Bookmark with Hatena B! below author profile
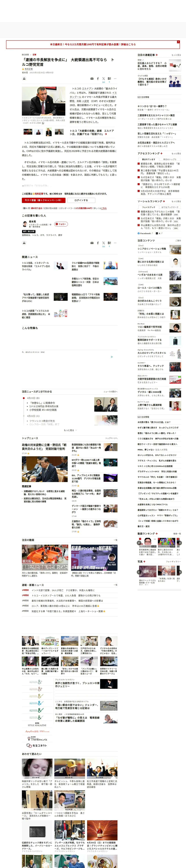The image size is (186, 868). point(109,243)
